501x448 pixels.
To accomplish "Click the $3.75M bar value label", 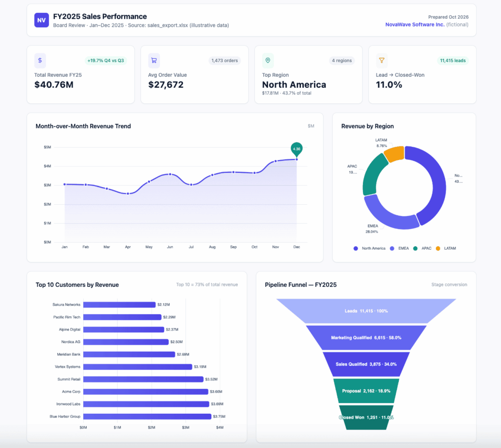I will (x=219, y=417).
